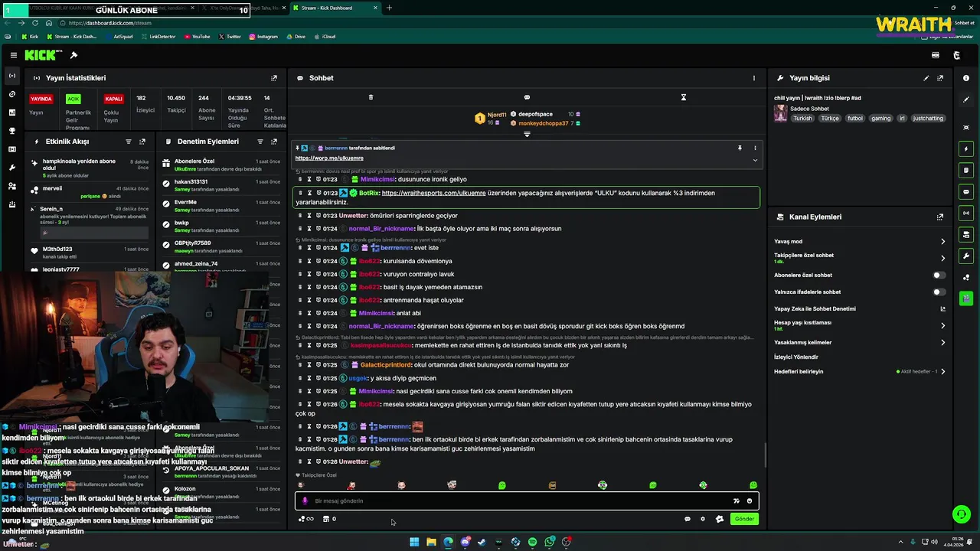
Task: Click browser address bar dashboard.kick.com/stream
Action: pyautogui.click(x=109, y=23)
